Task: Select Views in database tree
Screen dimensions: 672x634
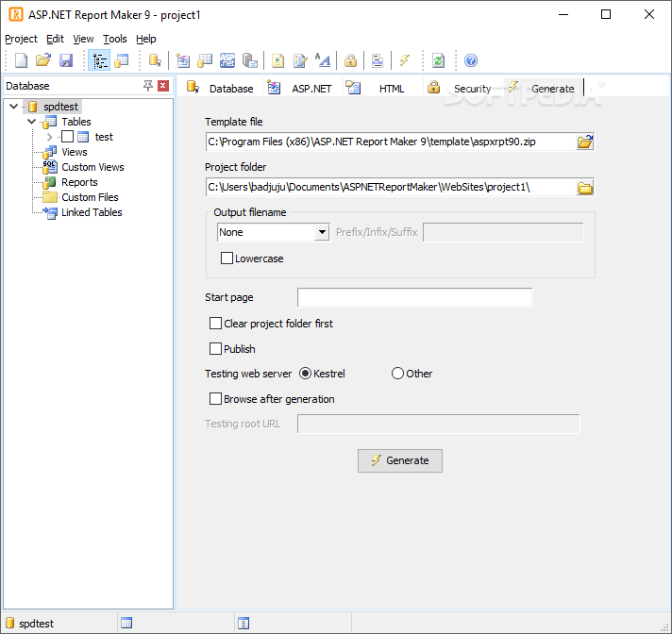Action: point(75,152)
